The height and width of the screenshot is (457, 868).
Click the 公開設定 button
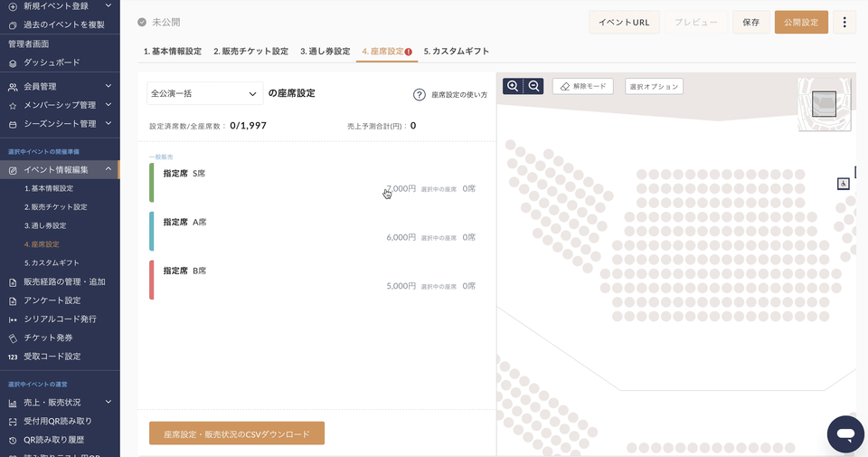point(801,23)
